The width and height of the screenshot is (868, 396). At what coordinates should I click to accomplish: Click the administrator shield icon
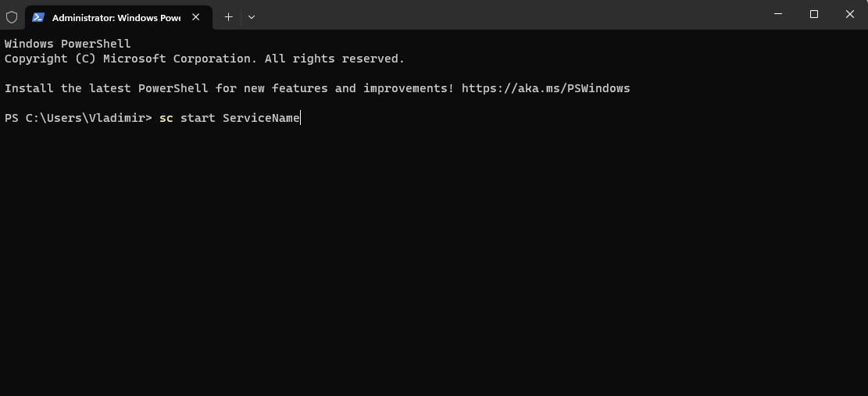[x=12, y=16]
